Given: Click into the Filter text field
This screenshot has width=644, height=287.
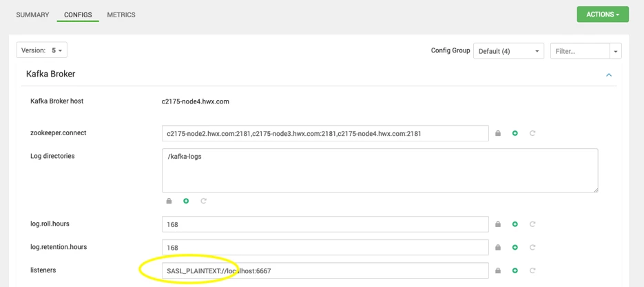Looking at the screenshot, I should (x=580, y=51).
